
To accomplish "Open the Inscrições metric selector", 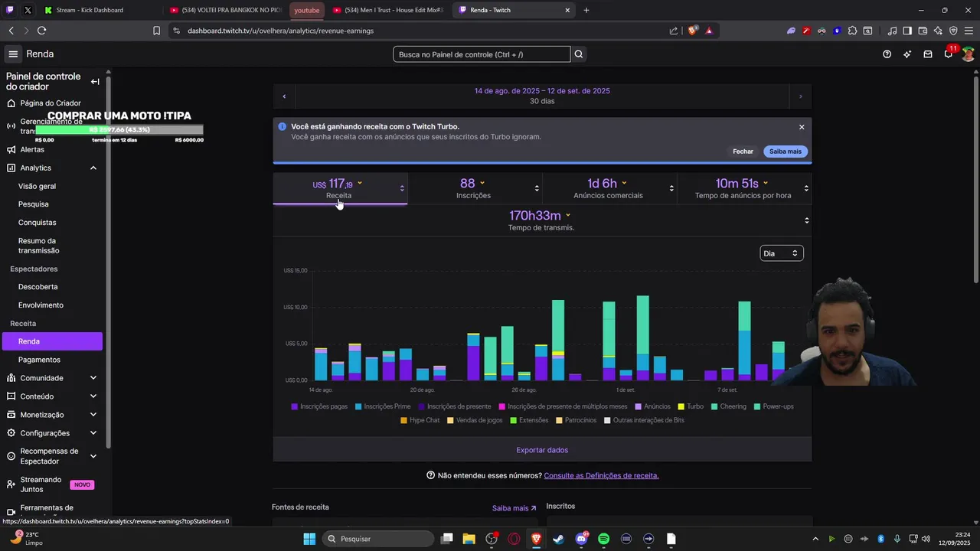I will 475,188.
